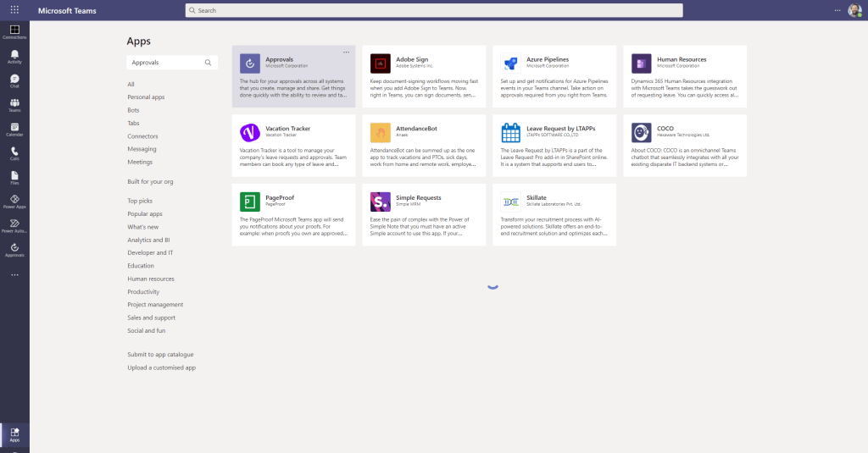Open Calls from the left rail

pyautogui.click(x=14, y=153)
